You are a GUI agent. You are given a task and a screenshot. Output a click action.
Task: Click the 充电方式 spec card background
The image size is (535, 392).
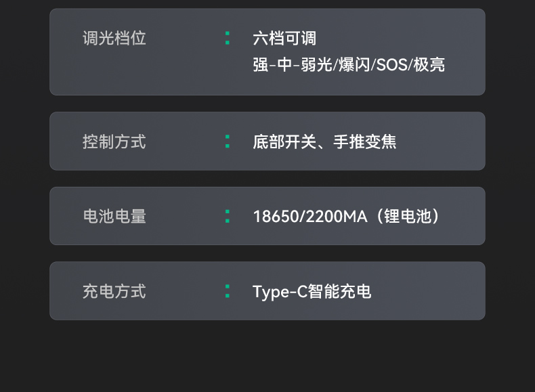[x=267, y=291]
